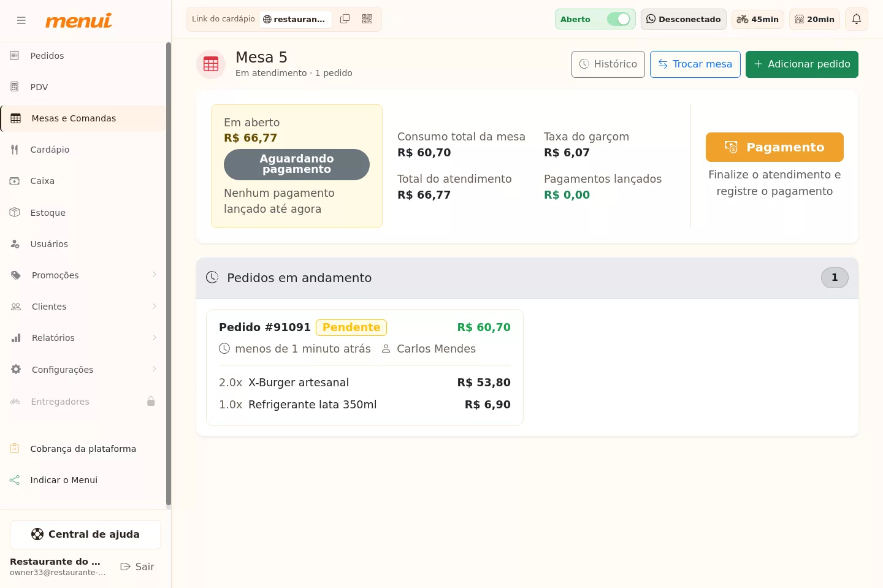Click the Taxa do garçom value R$ 6,07
Viewport: 883px width, 588px height.
(567, 153)
